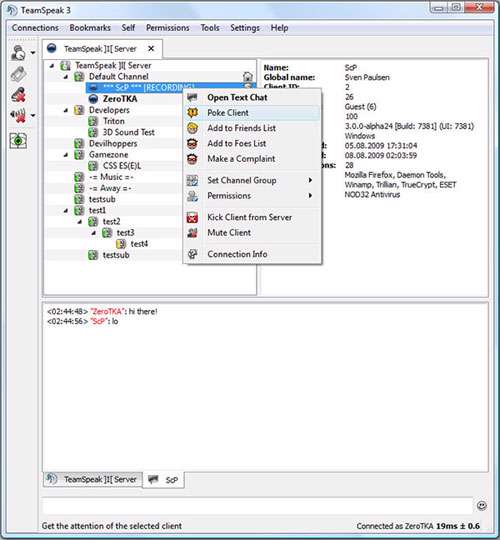Toggle the mute microphone toolbar icon
The image size is (500, 540).
point(18,95)
